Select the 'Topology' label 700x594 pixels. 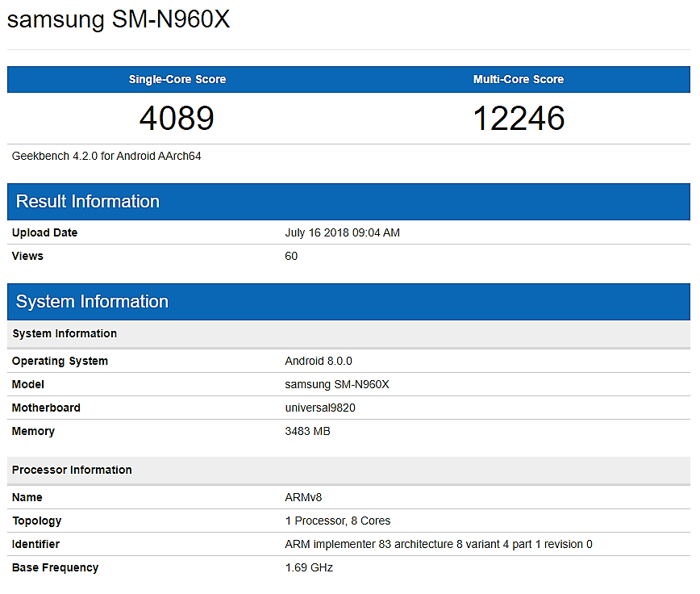pyautogui.click(x=36, y=521)
